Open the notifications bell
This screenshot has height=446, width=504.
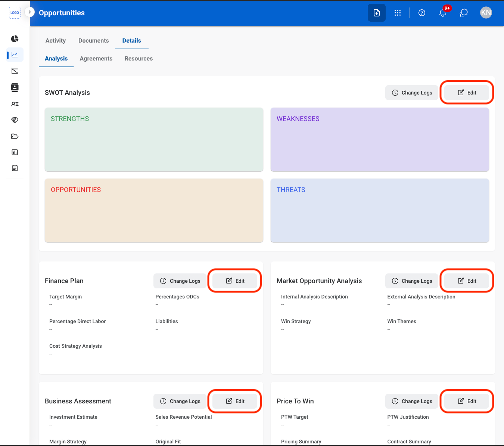(x=443, y=12)
